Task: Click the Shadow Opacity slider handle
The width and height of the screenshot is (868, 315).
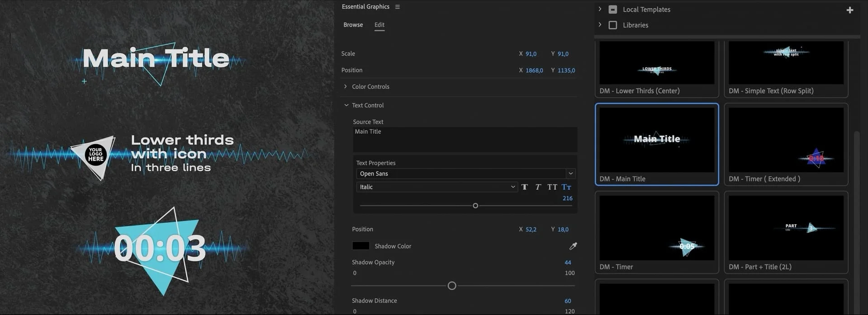Action: pyautogui.click(x=452, y=286)
